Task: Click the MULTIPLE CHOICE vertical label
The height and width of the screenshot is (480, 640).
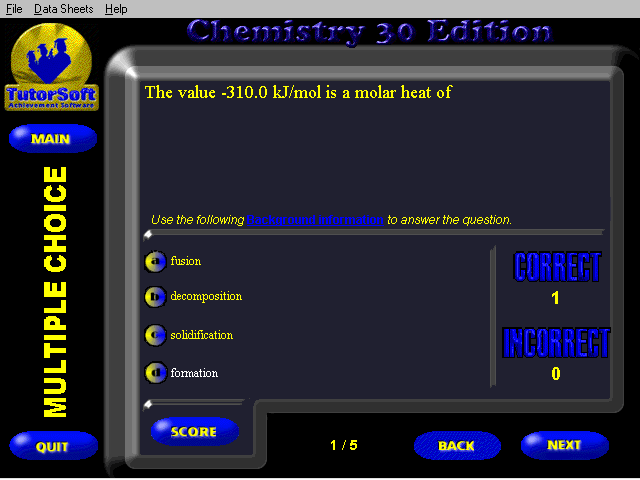Action: coord(56,291)
